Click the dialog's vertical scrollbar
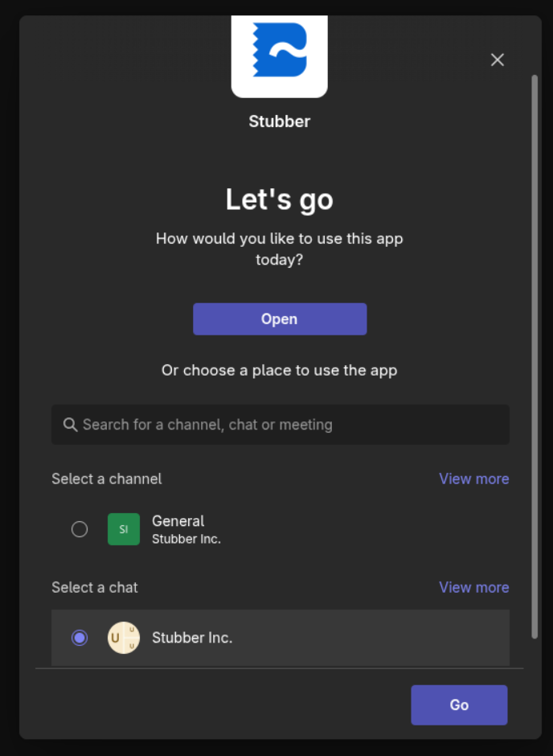 coord(535,354)
